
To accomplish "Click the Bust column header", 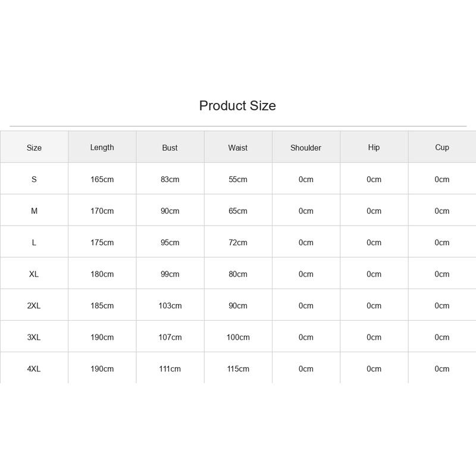I will point(170,148).
